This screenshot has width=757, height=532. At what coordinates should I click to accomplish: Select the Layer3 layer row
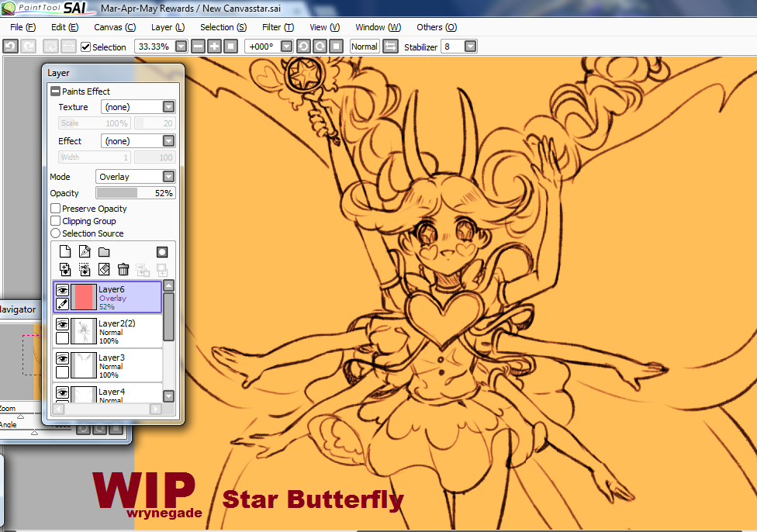108,365
